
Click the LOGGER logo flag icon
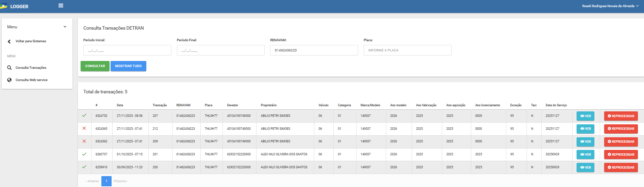tap(3, 6)
